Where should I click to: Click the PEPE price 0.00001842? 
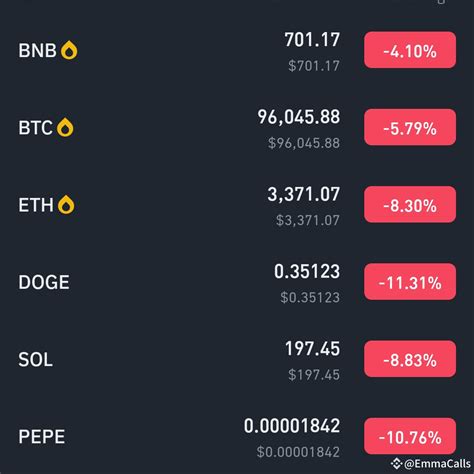292,426
